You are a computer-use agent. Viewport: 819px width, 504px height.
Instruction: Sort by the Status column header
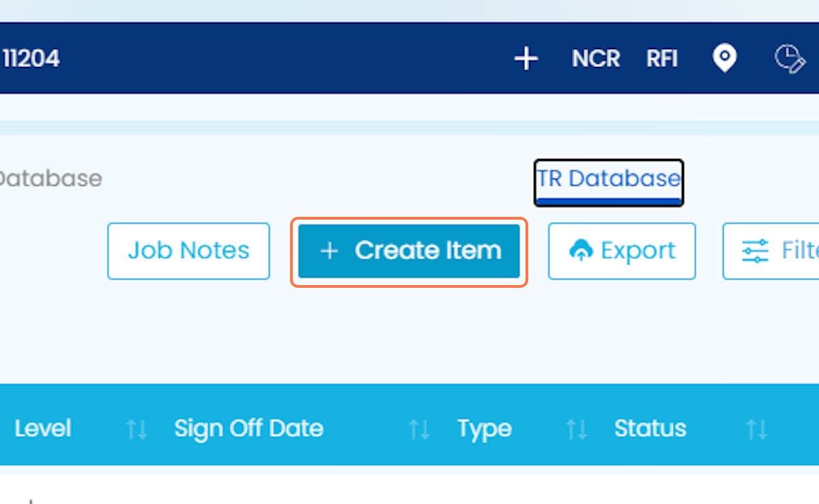[x=650, y=429]
